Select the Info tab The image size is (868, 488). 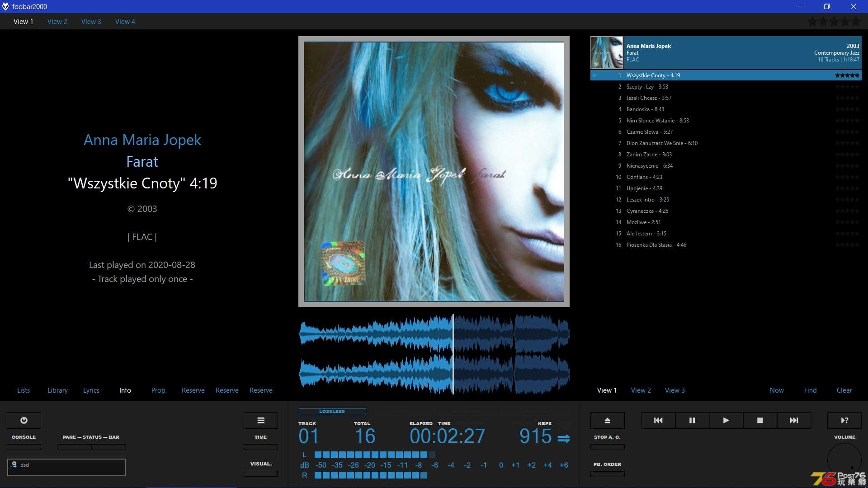tap(125, 390)
